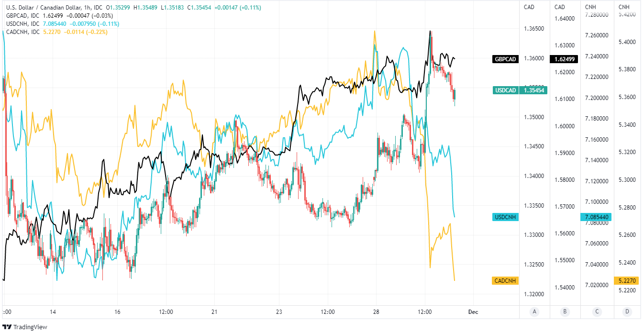The width and height of the screenshot is (644, 334).
Task: Select the GBPCAD, IDC legend entry
Action: coord(22,16)
